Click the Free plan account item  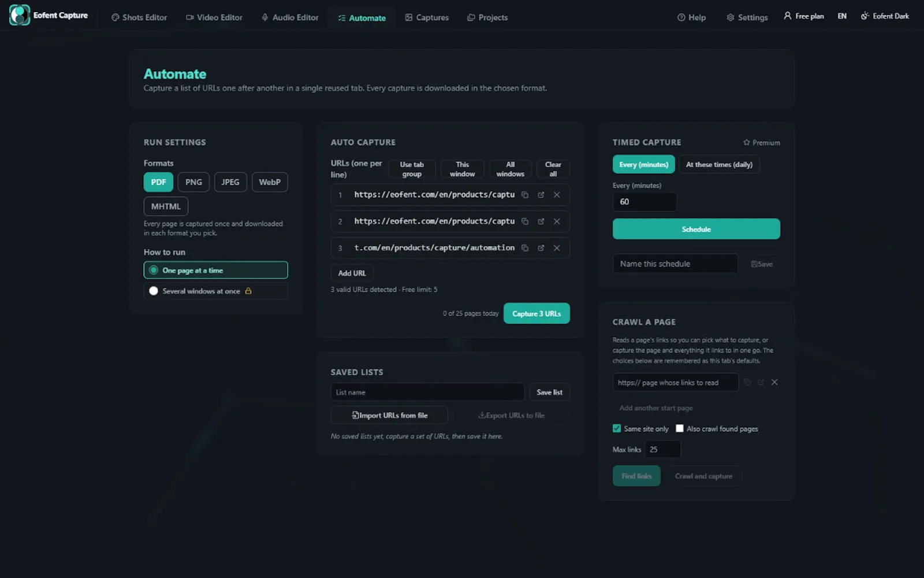click(x=804, y=16)
